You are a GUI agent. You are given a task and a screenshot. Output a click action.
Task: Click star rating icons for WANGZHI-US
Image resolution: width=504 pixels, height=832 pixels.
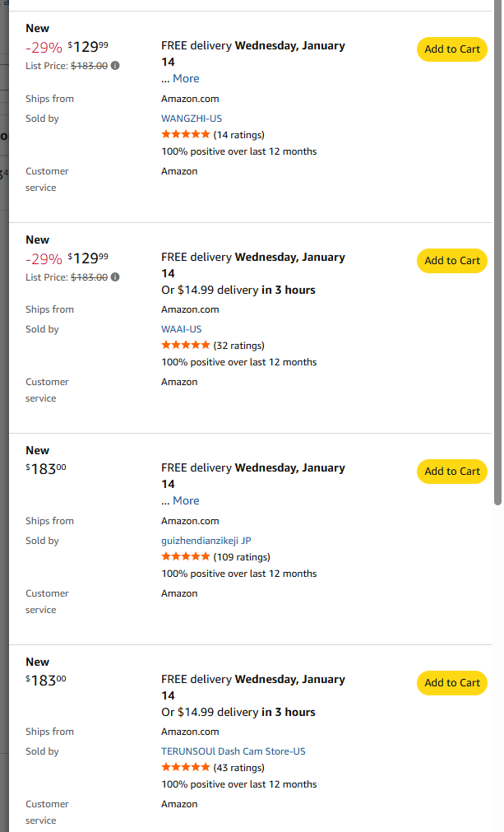tap(185, 134)
